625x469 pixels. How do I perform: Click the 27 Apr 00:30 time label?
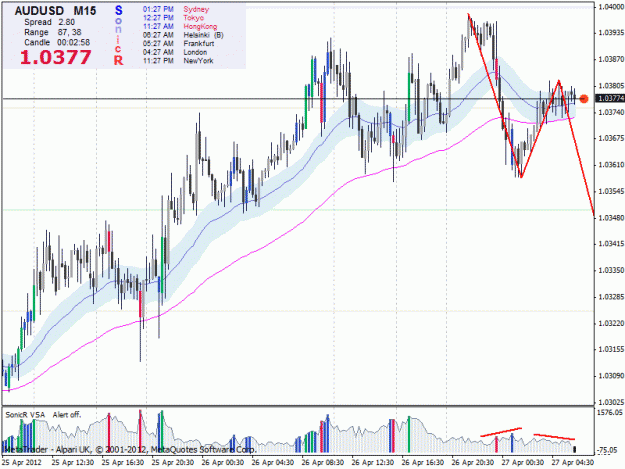click(523, 462)
